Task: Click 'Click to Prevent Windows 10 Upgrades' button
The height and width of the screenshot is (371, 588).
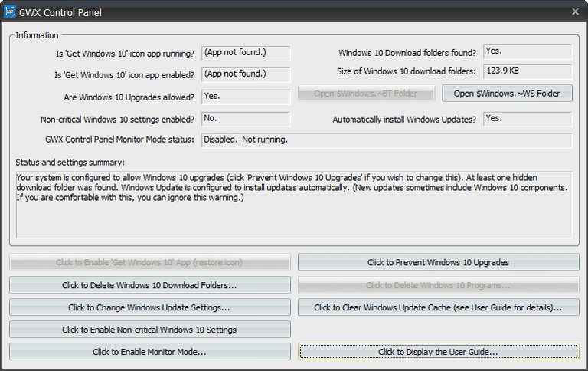Action: (x=439, y=262)
